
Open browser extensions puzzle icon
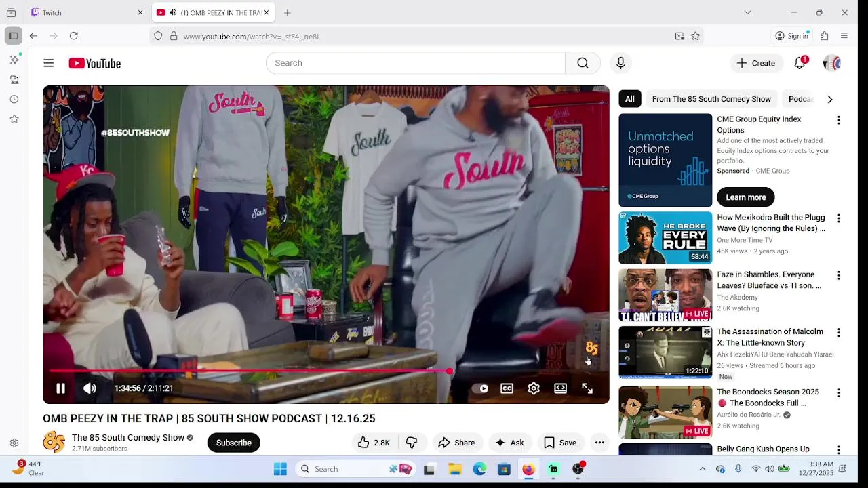pos(825,36)
